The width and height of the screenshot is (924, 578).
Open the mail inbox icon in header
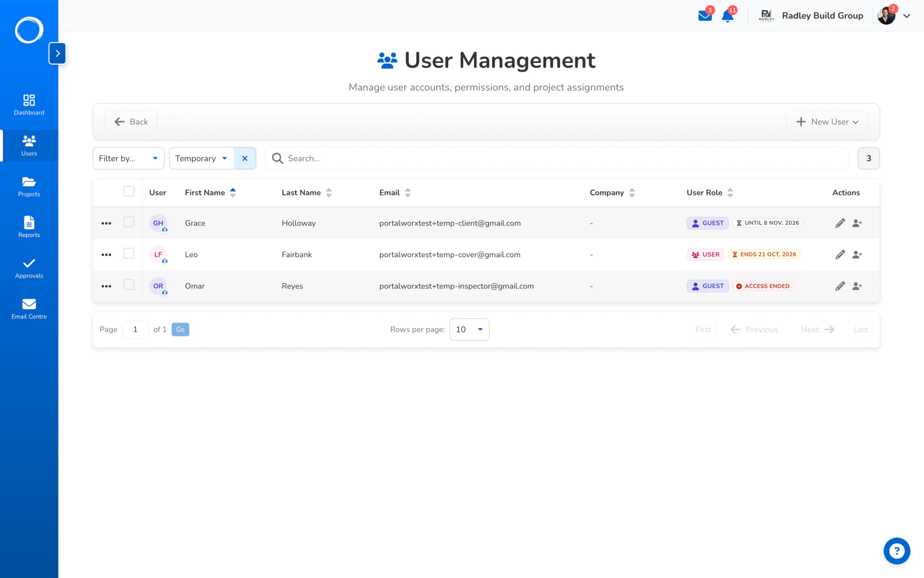click(x=705, y=16)
